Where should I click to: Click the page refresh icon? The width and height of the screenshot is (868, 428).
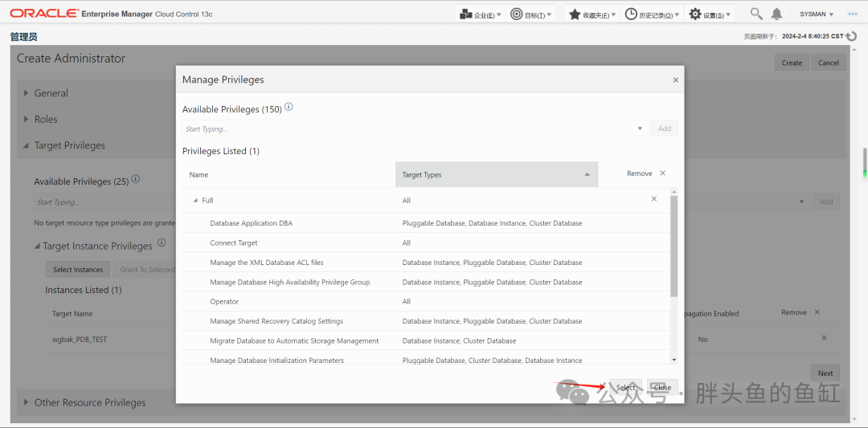coord(851,36)
